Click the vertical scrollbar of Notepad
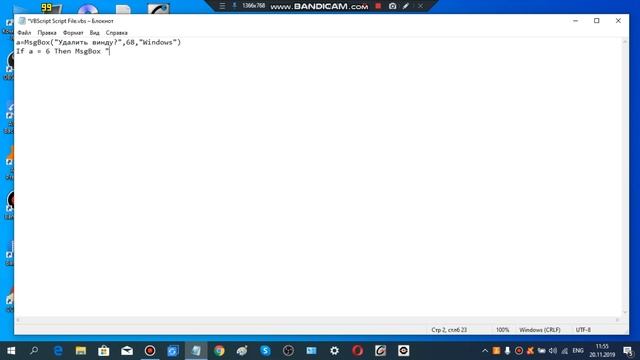 click(625, 176)
